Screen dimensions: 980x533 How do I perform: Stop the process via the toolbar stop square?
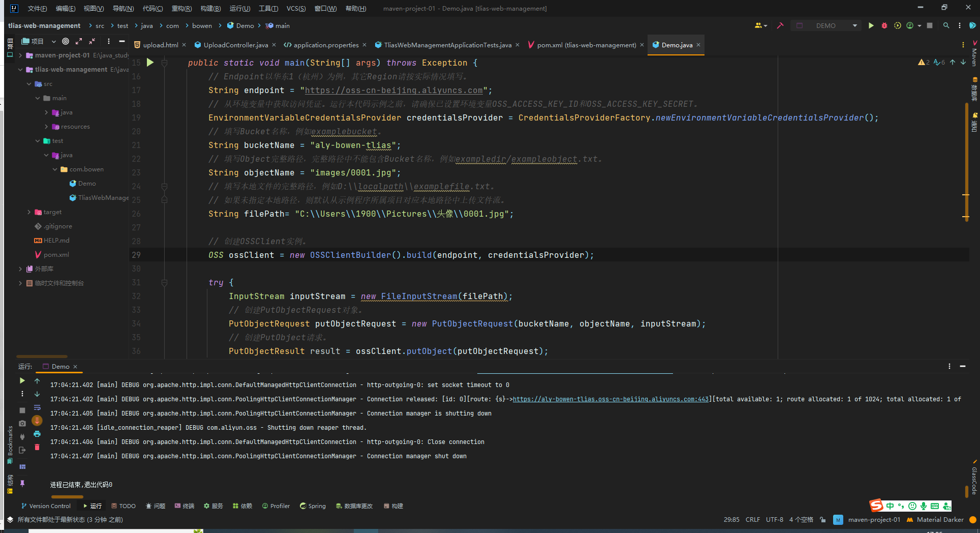coord(930,25)
